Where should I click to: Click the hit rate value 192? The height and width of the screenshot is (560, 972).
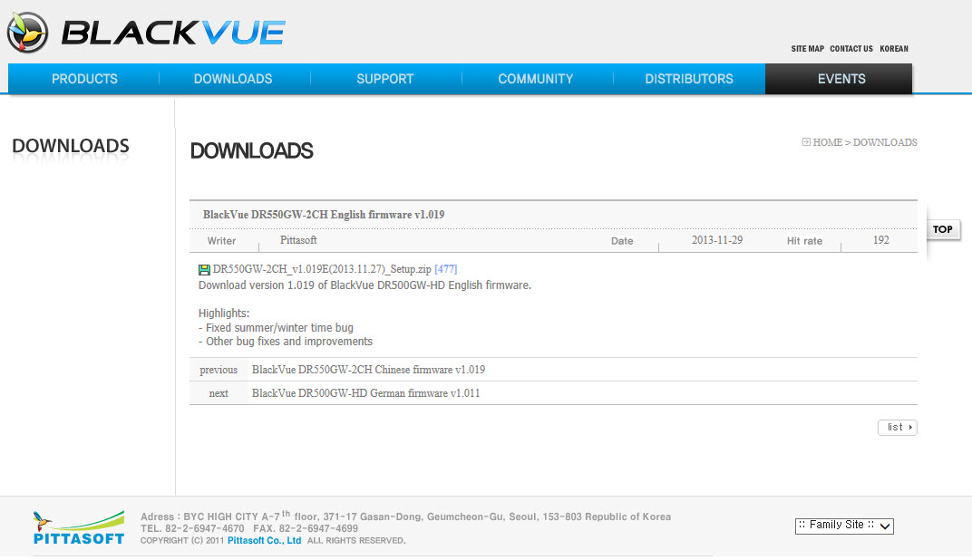coord(881,240)
